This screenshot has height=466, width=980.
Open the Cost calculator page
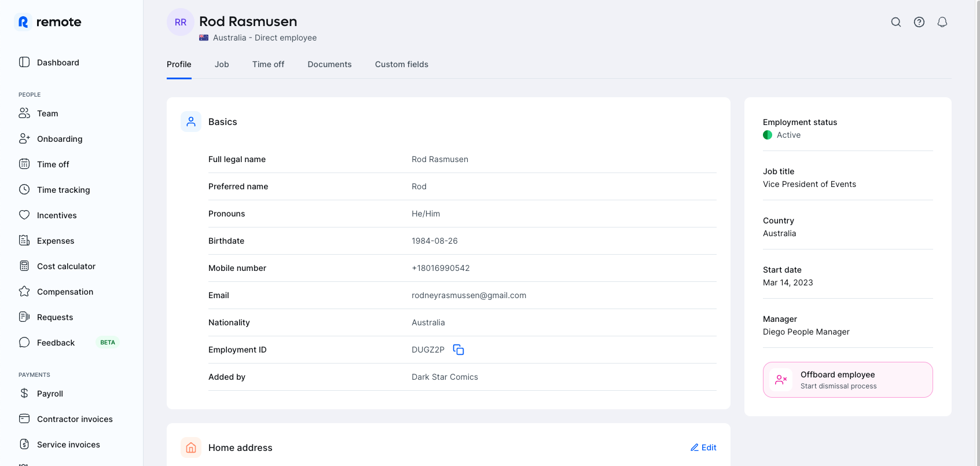coord(66,266)
